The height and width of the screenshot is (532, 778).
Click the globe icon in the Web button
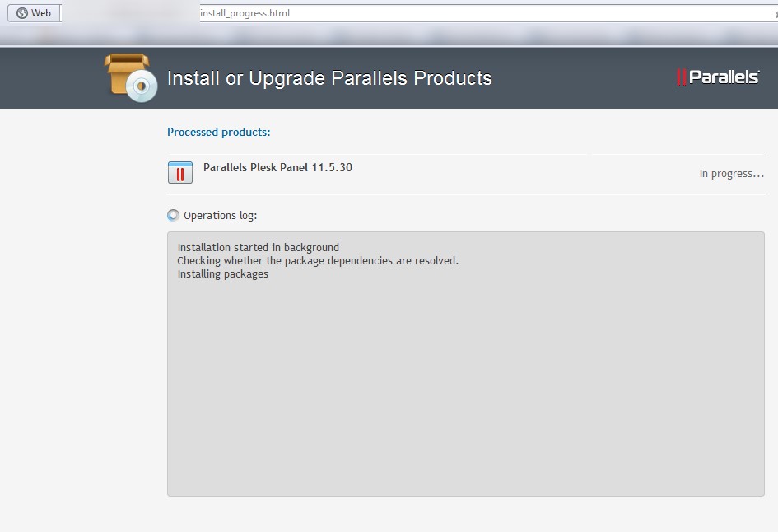tap(22, 13)
